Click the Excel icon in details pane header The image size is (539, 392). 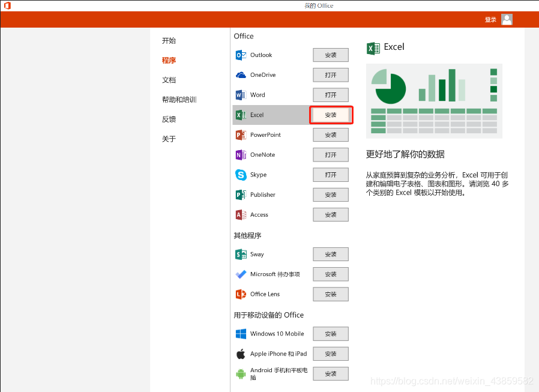coord(373,49)
